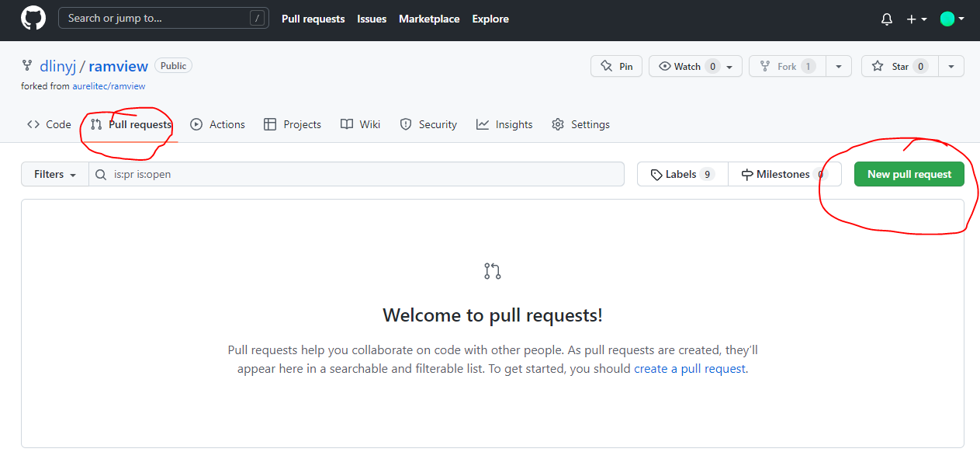Click the Watch count 0
This screenshot has width=980, height=466.
(712, 67)
